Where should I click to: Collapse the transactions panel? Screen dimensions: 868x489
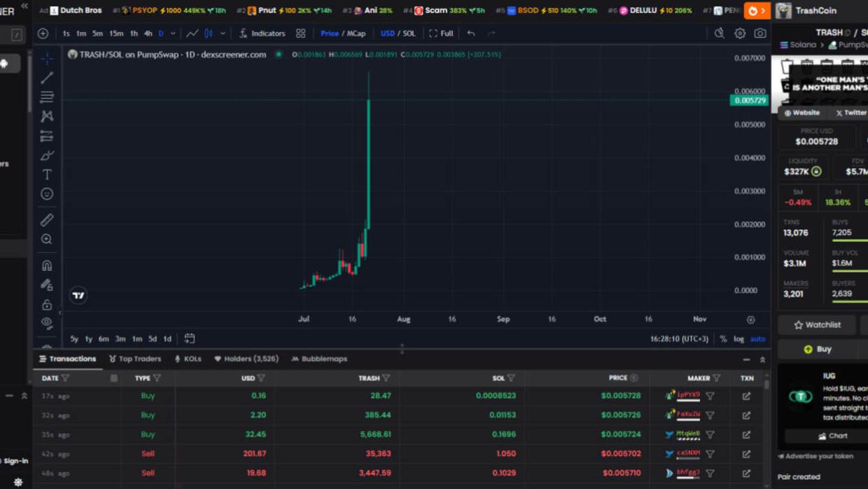[x=746, y=359]
